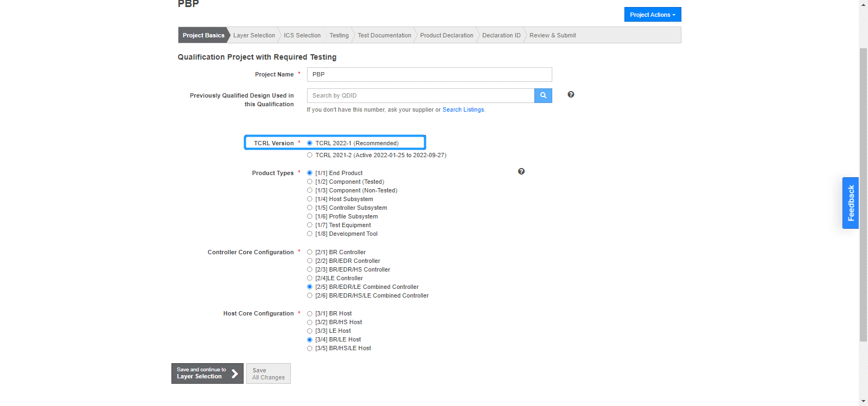Select [2/3] BR/EDR/HS Controller option
Screen dimensions: 868x406
310,269
